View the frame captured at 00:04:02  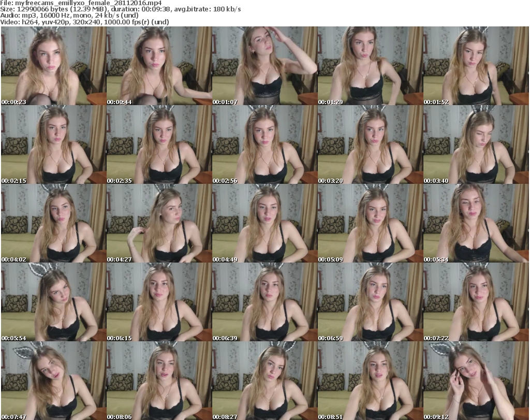pyautogui.click(x=54, y=224)
